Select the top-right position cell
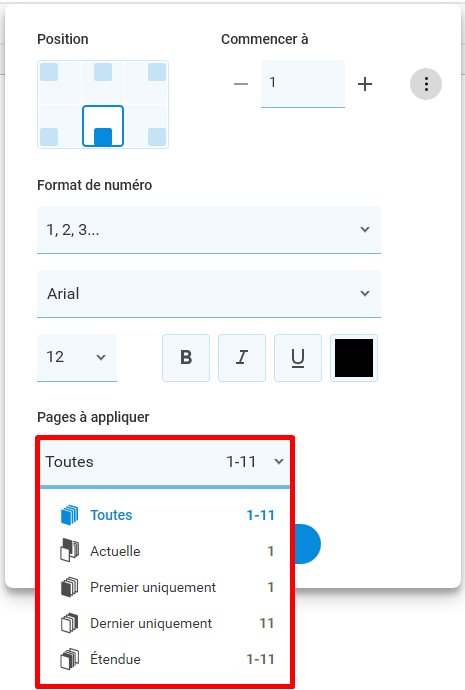Viewport: 465px width, 690px height. tap(146, 82)
